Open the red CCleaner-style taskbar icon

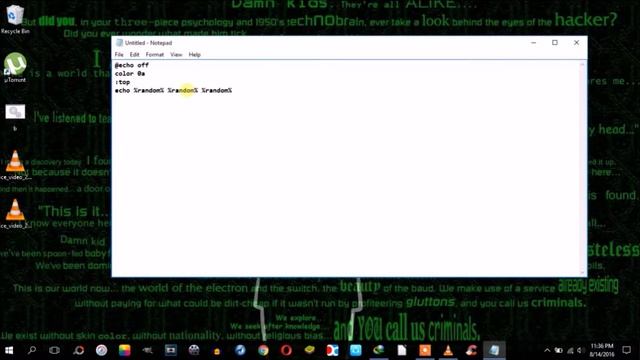click(x=471, y=350)
